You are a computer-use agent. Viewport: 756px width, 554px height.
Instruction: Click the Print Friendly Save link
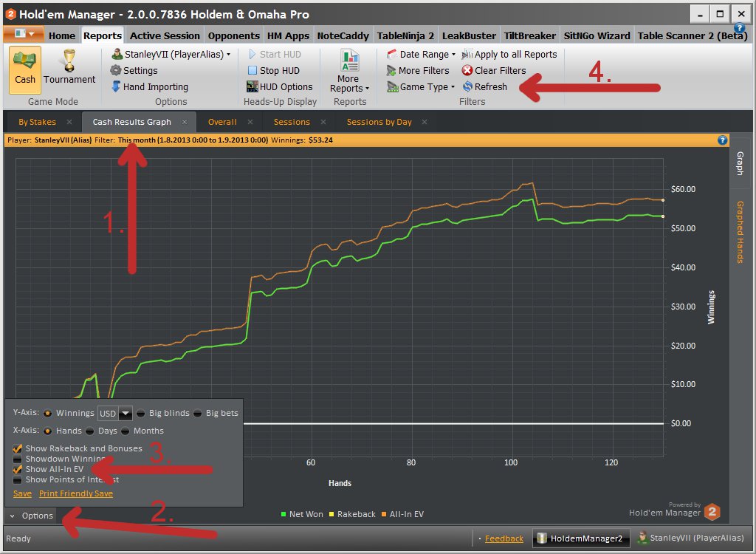[x=76, y=493]
